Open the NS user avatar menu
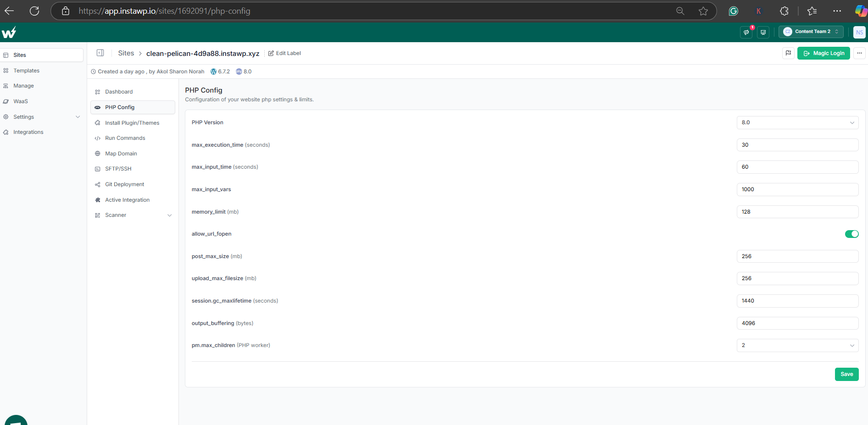 (859, 32)
